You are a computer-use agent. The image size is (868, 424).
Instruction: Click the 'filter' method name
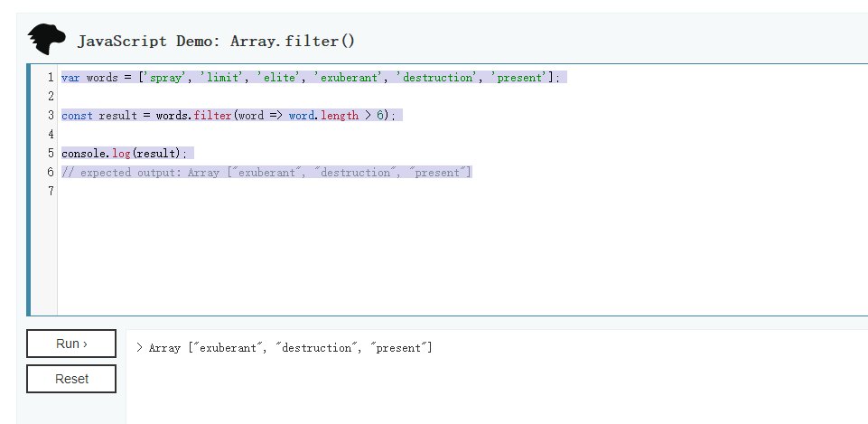212,116
